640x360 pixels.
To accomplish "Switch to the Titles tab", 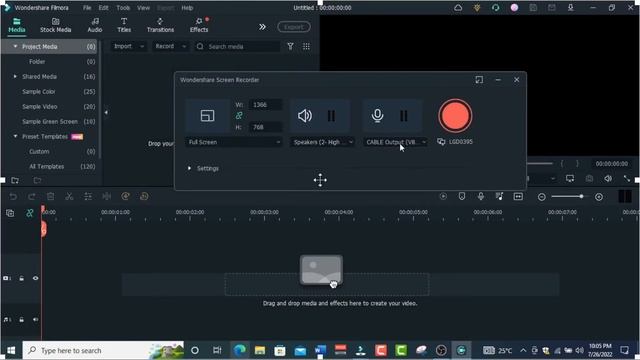I will [x=124, y=25].
